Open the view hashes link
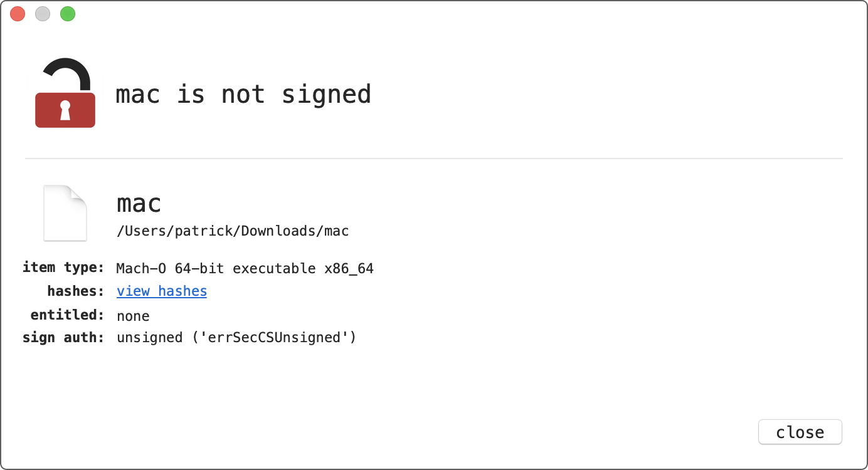This screenshot has width=868, height=470. tap(162, 291)
